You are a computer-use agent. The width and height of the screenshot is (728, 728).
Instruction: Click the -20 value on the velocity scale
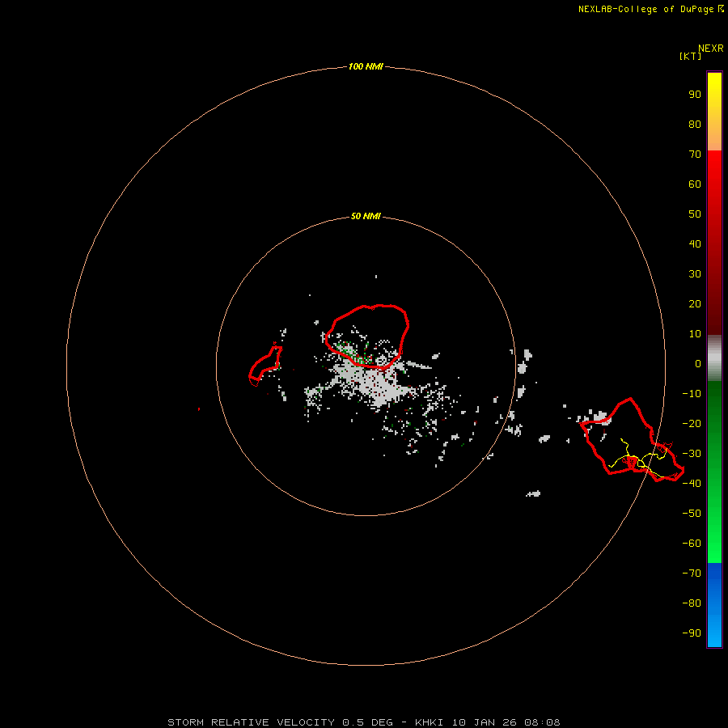pos(692,423)
